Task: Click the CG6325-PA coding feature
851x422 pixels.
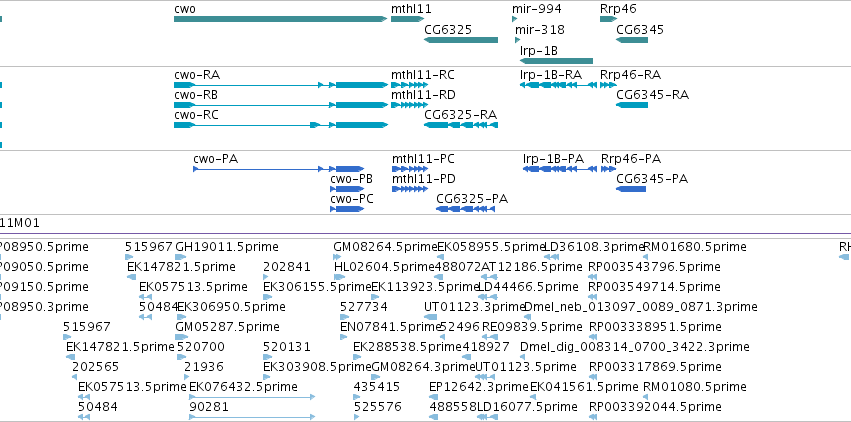Action: click(x=466, y=209)
